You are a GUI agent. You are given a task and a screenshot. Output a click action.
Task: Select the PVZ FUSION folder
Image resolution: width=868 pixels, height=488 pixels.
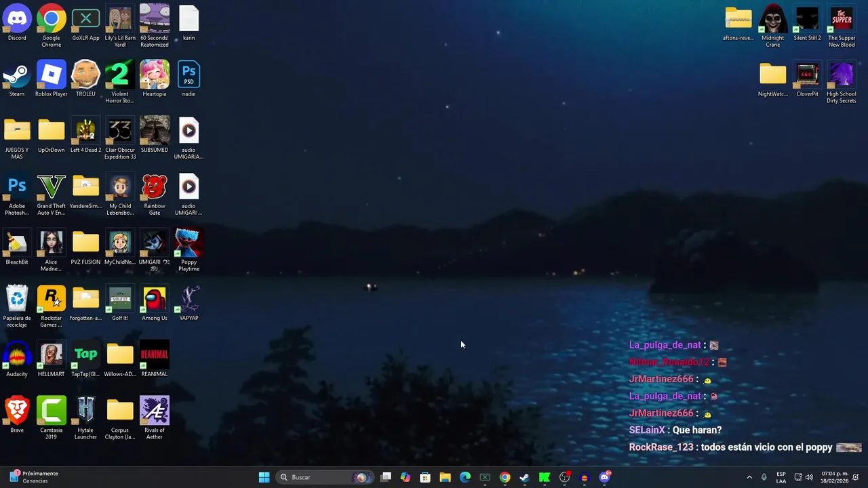[x=85, y=247]
